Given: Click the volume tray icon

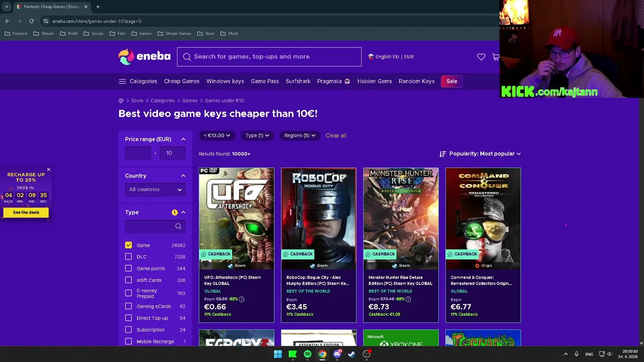Looking at the screenshot, I should coord(609,354).
